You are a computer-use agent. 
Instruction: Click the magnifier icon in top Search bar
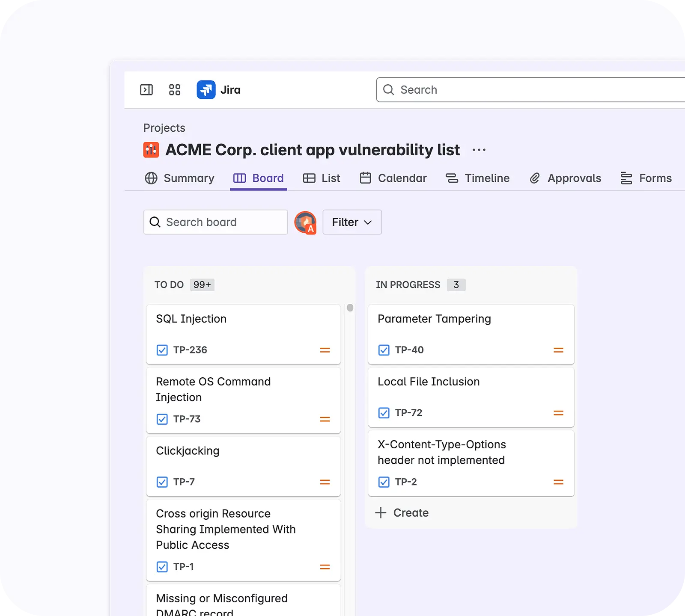point(389,90)
